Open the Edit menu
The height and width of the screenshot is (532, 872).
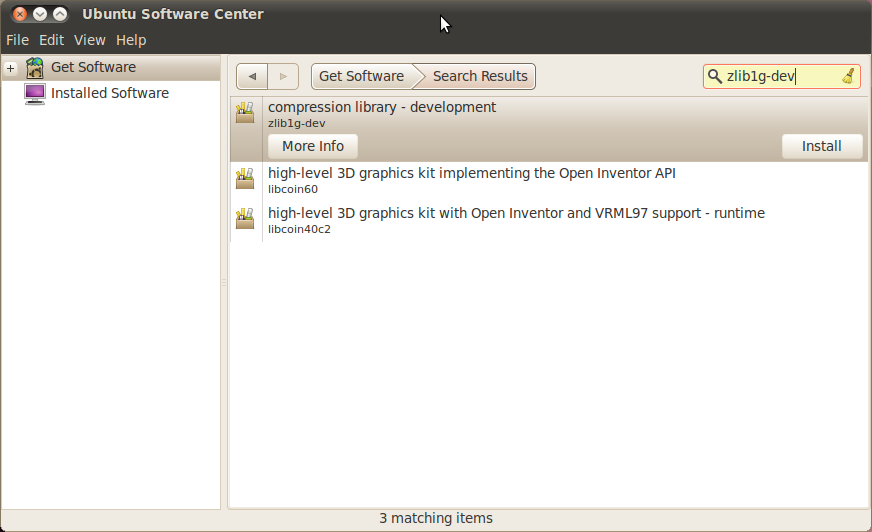[x=51, y=40]
